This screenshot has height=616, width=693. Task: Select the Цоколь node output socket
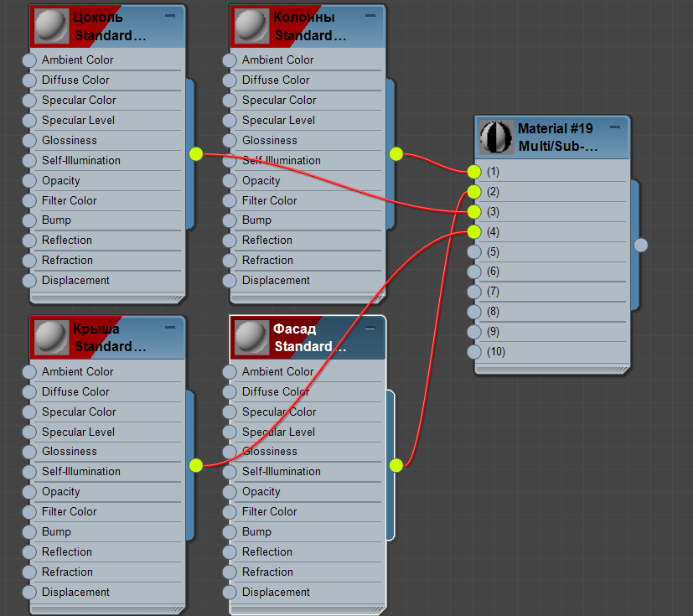coord(196,154)
